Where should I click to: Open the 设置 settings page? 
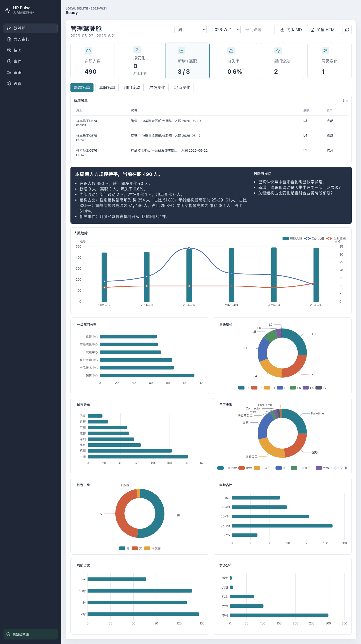(31, 83)
